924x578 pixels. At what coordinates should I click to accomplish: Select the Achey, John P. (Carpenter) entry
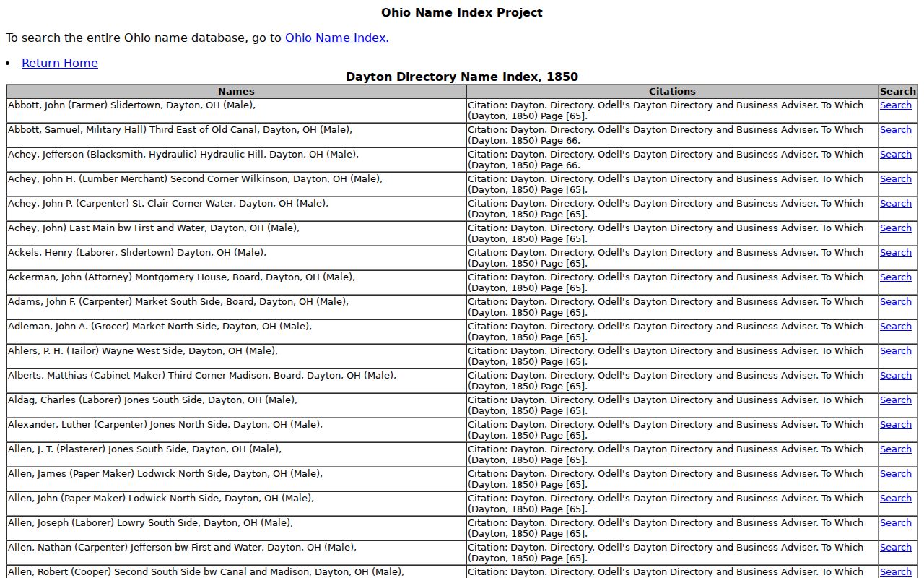pos(236,209)
